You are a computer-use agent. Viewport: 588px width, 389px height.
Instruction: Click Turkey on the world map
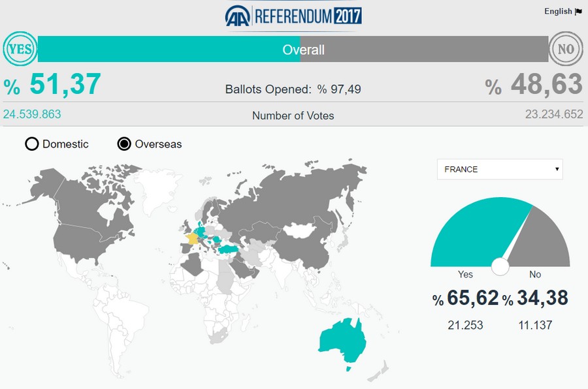click(229, 249)
